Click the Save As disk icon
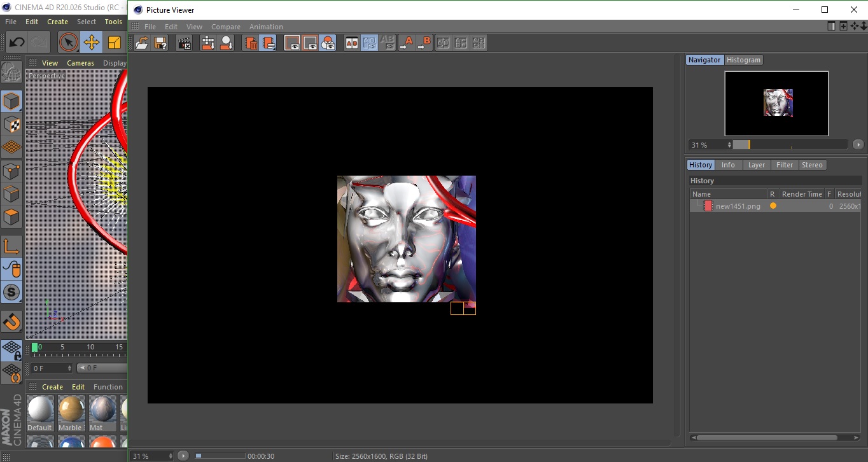The width and height of the screenshot is (868, 462). coord(160,43)
